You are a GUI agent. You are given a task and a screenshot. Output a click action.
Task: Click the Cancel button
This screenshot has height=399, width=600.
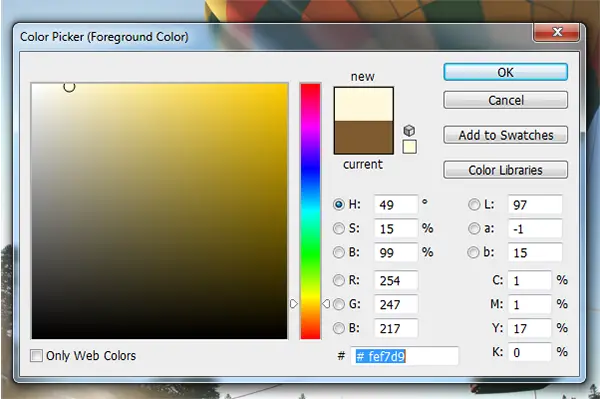(505, 100)
